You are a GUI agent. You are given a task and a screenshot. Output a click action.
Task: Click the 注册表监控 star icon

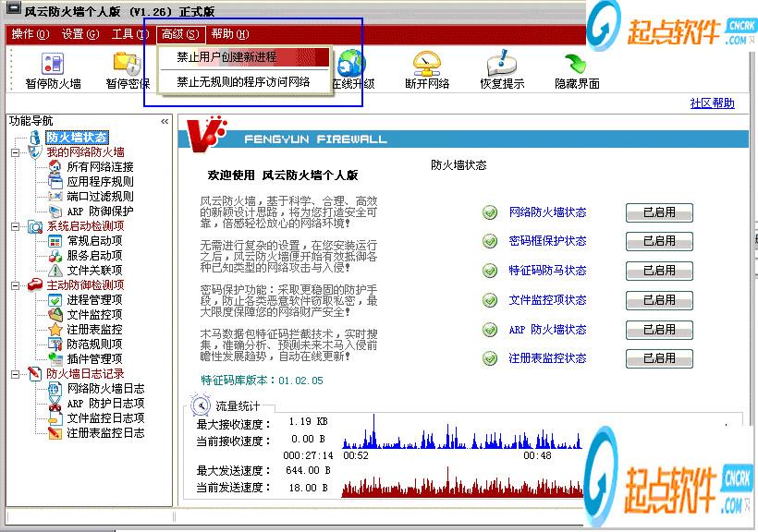tap(55, 330)
